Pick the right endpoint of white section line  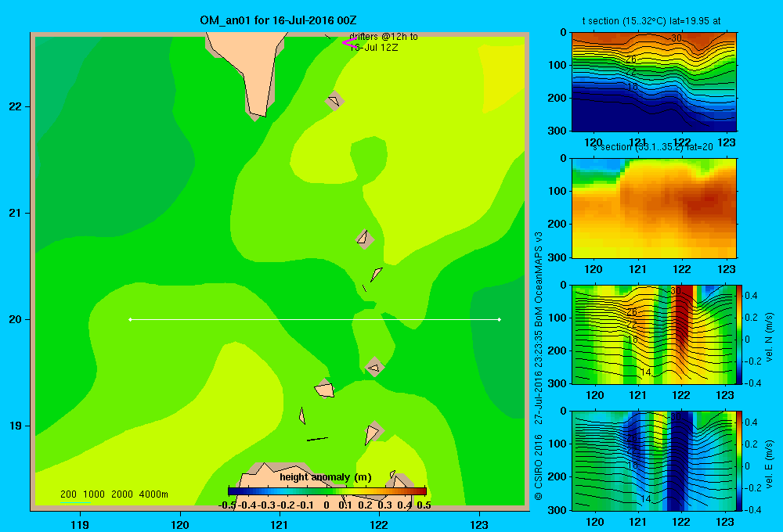point(500,319)
